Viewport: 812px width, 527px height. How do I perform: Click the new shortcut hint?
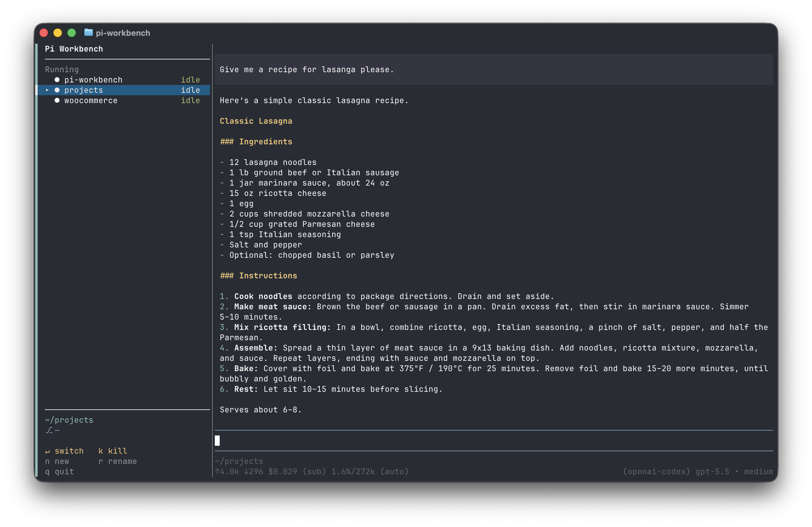57,461
